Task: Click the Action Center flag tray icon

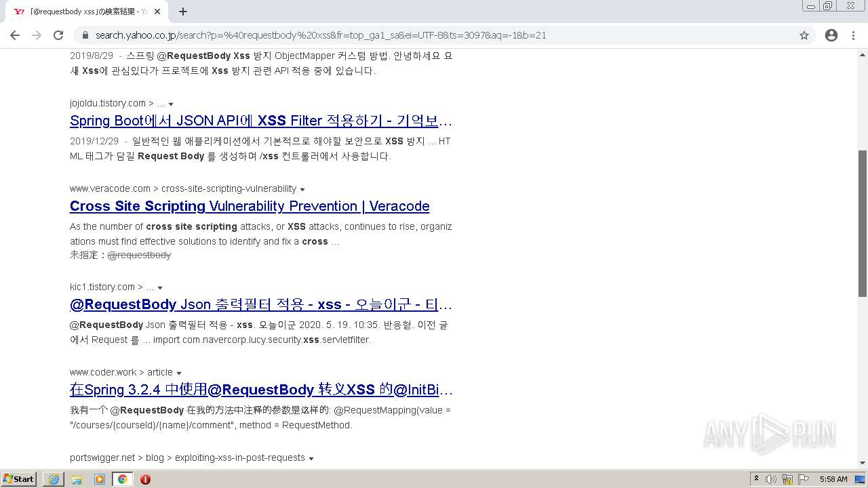Action: [804, 479]
